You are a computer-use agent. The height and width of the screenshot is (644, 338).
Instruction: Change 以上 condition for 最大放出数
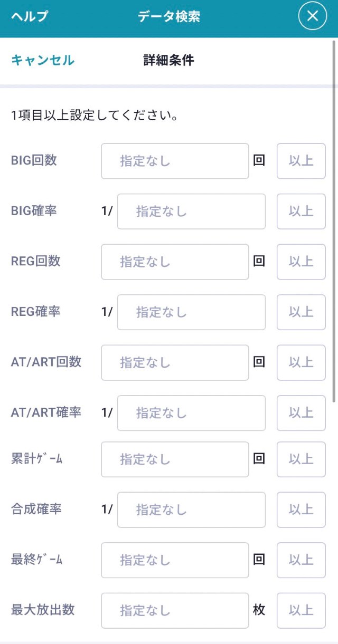tap(301, 610)
